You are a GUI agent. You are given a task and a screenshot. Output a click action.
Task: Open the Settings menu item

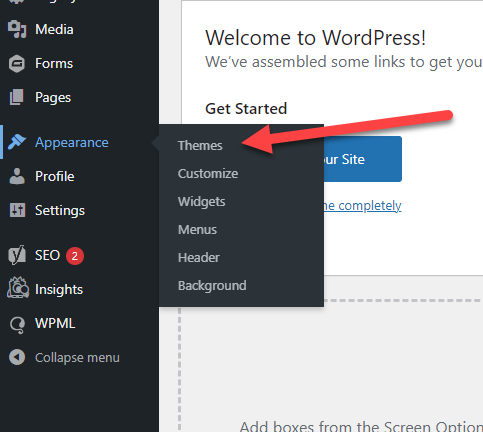tap(60, 211)
